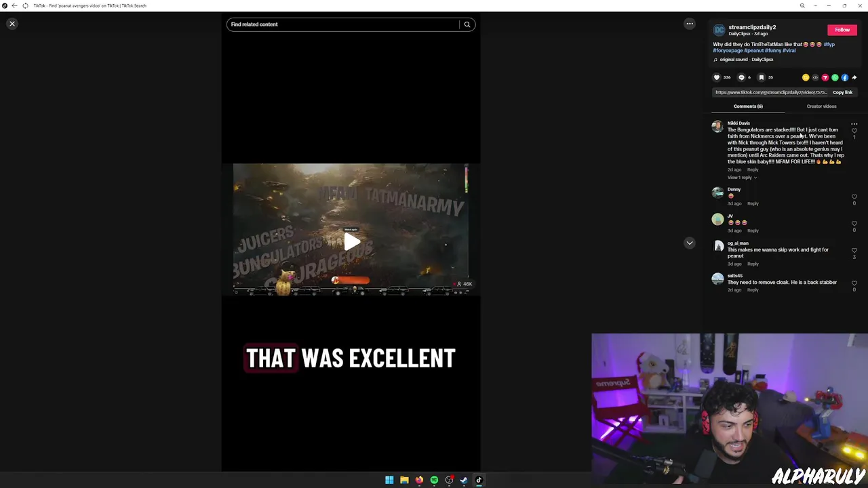Play the paused video with the center play icon
The image size is (868, 488).
351,242
